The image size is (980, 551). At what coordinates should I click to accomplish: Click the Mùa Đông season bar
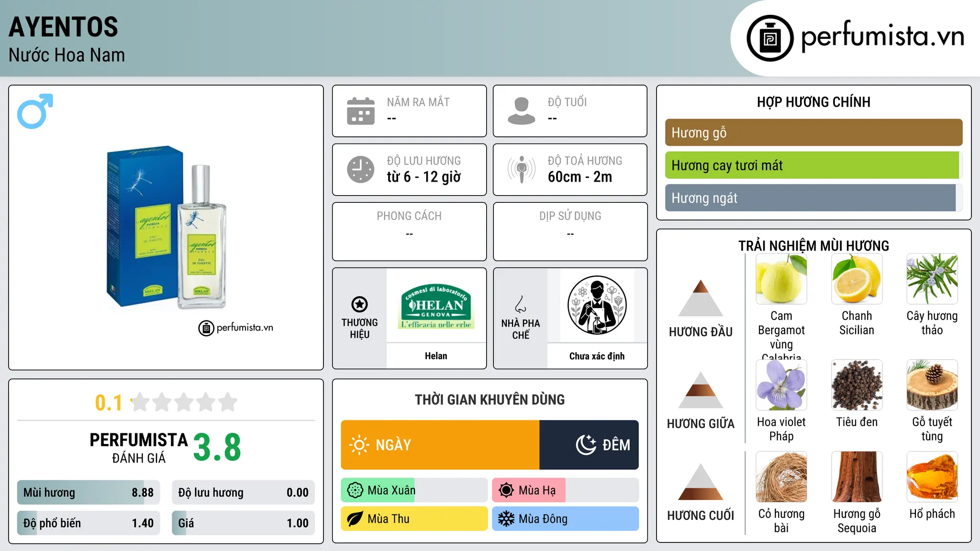(x=566, y=519)
